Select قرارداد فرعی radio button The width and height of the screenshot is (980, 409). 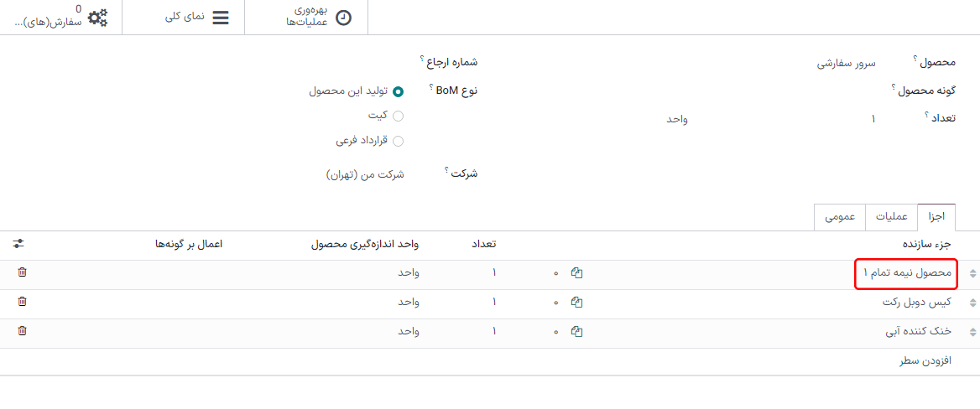[398, 141]
